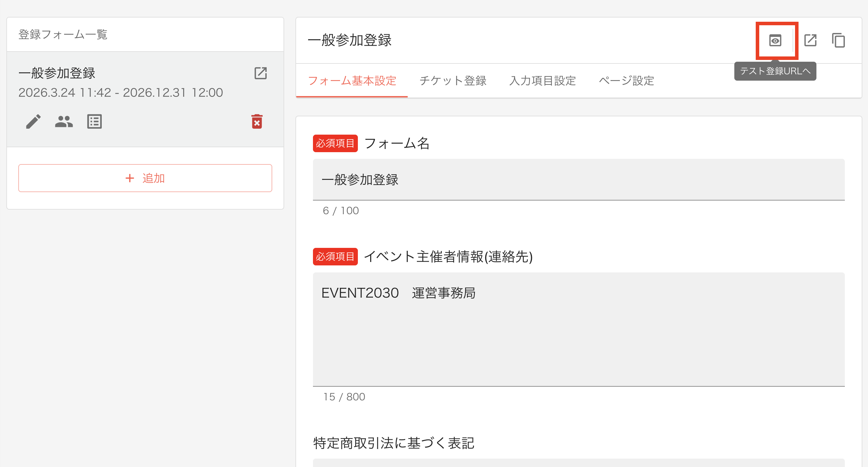Switch to the チケット登録 tab
868x467 pixels.
coord(453,81)
